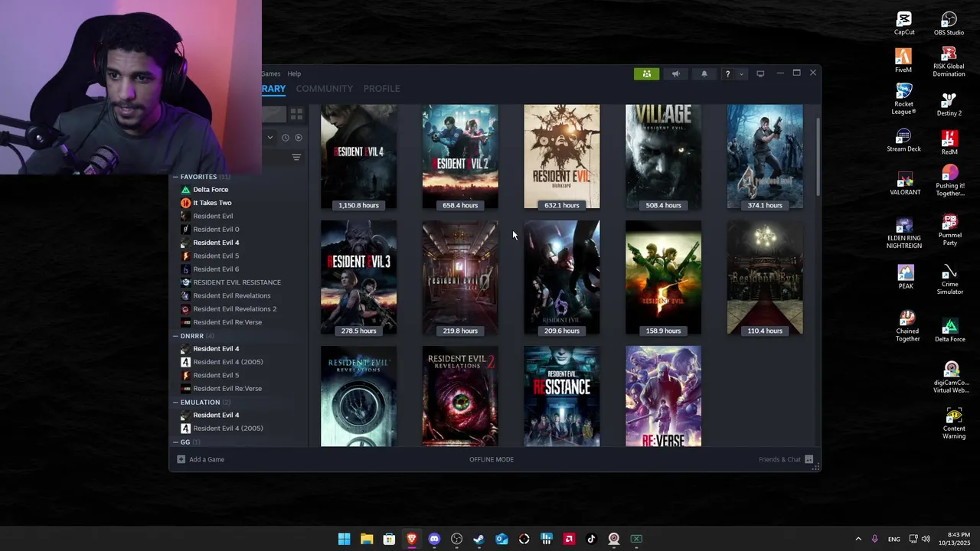Select Resident Evil 4 (2005) under DNRRR
Viewport: 980px width, 551px height.
click(227, 362)
